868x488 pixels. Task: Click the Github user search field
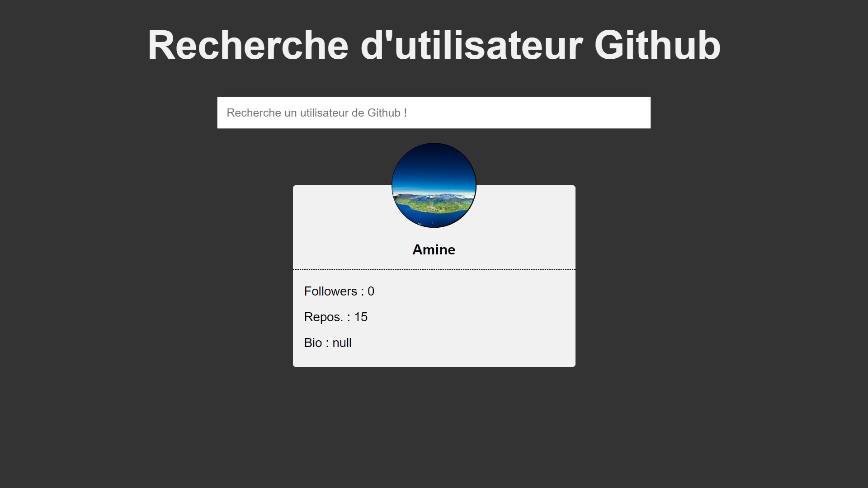point(434,113)
